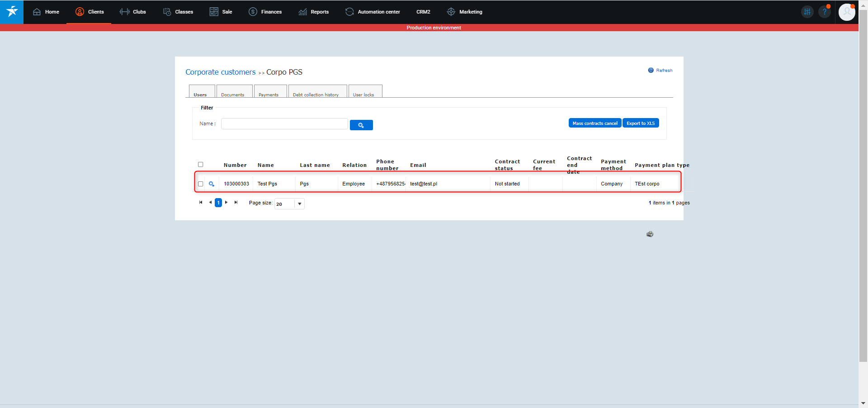Go to the last page arrow
The width and height of the screenshot is (868, 408).
coord(236,203)
